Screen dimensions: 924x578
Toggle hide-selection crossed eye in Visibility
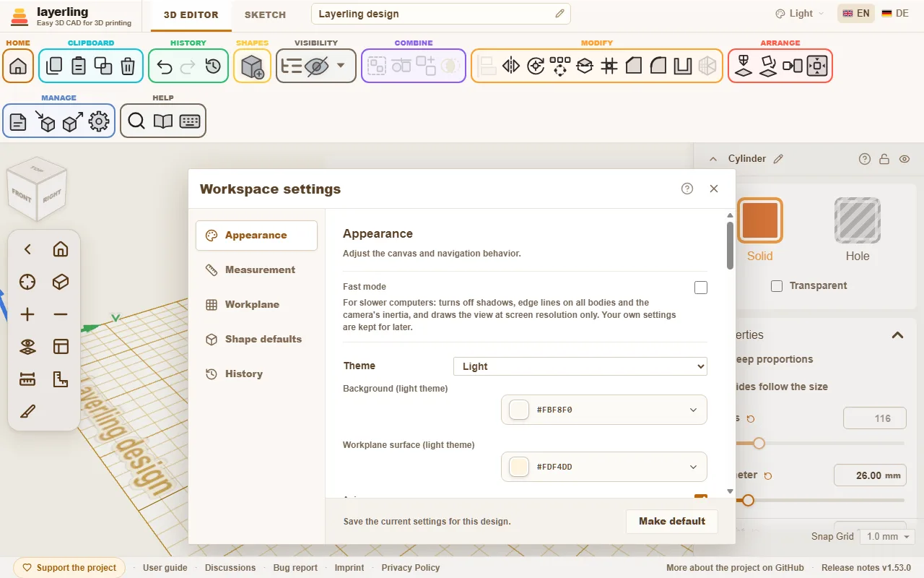[x=316, y=66]
